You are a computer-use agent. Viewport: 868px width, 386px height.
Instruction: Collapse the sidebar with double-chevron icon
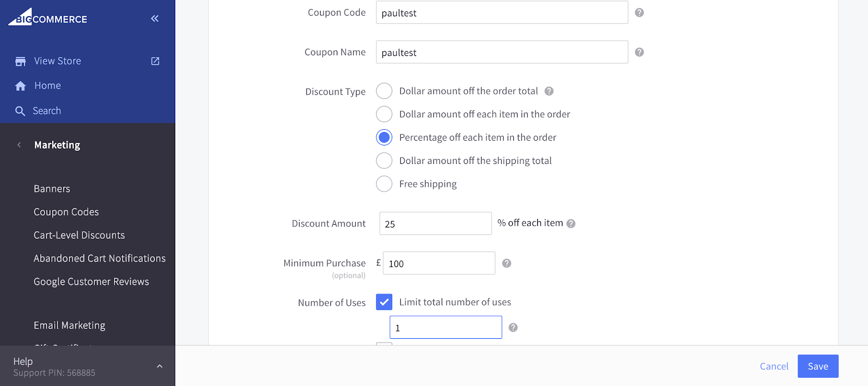155,18
